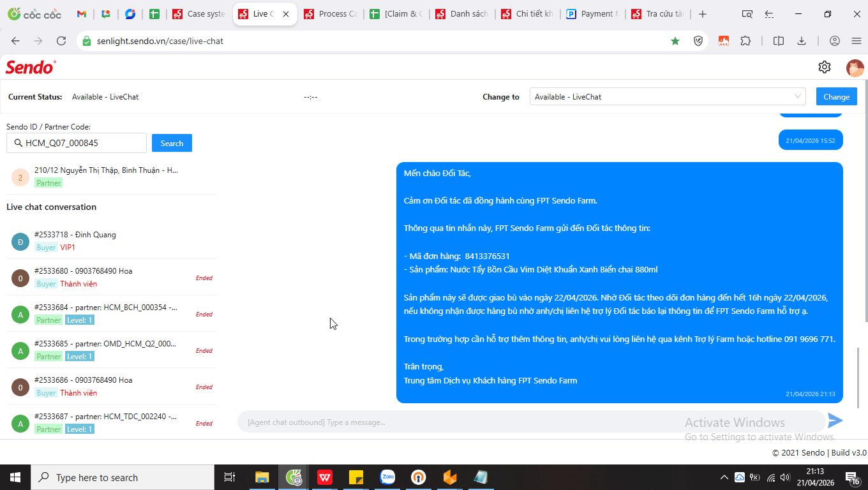The height and width of the screenshot is (490, 868).
Task: Open the pinned green Sheets tab
Action: pos(154,14)
